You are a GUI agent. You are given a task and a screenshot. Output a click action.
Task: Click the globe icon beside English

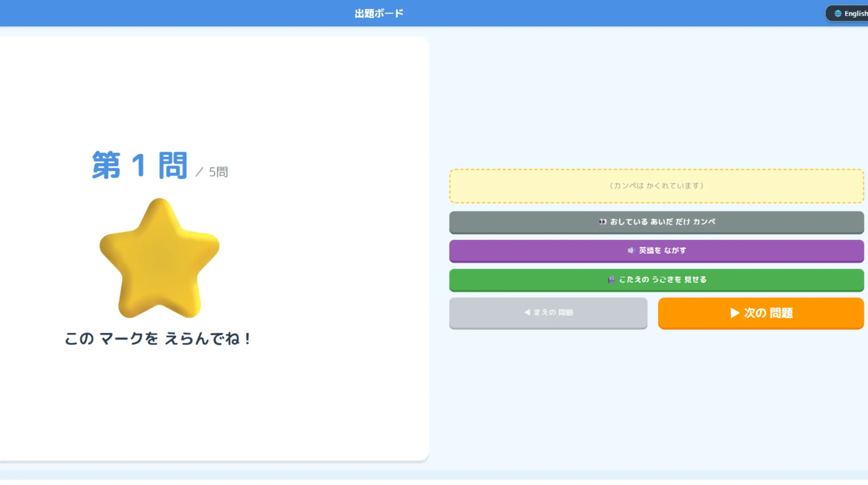838,14
